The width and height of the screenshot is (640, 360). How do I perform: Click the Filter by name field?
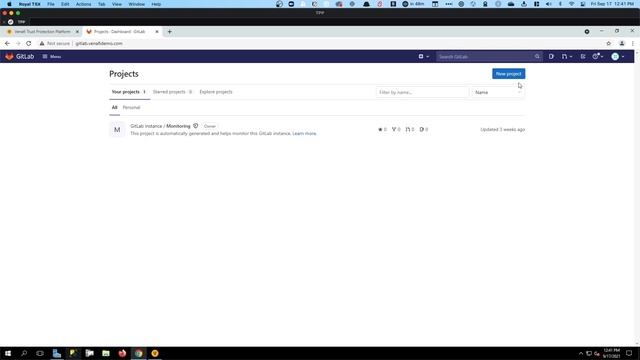tap(422, 92)
